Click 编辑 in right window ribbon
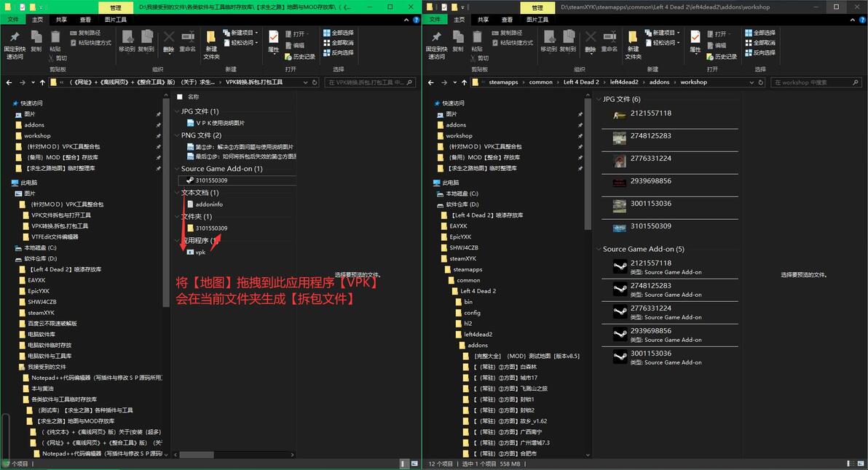This screenshot has height=470, width=868. coord(717,45)
